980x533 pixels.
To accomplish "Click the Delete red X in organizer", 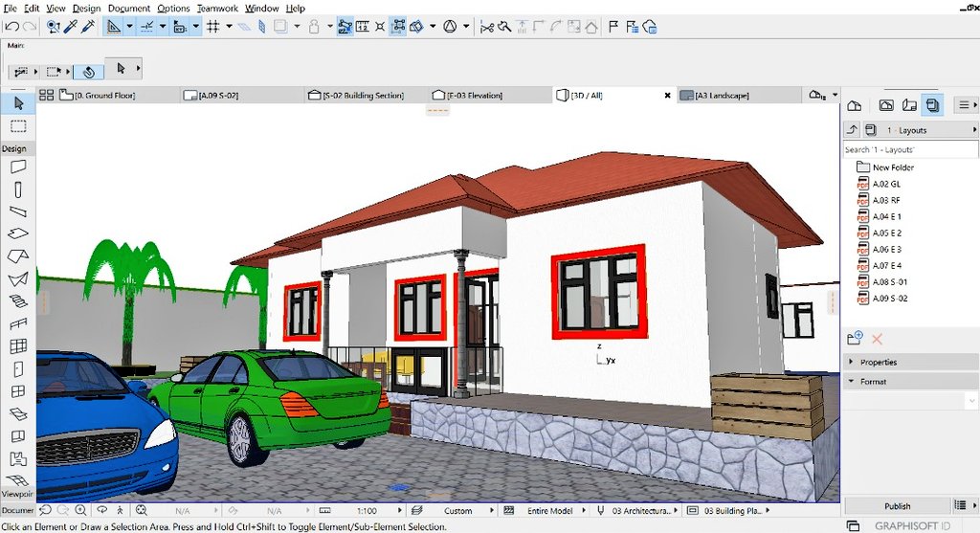I will (x=877, y=339).
